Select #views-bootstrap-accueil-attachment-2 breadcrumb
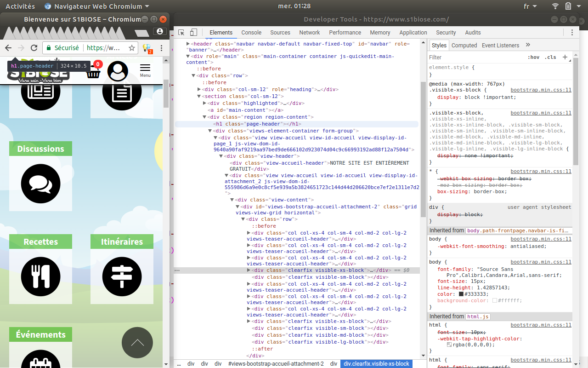The width and height of the screenshot is (588, 368). tap(276, 363)
